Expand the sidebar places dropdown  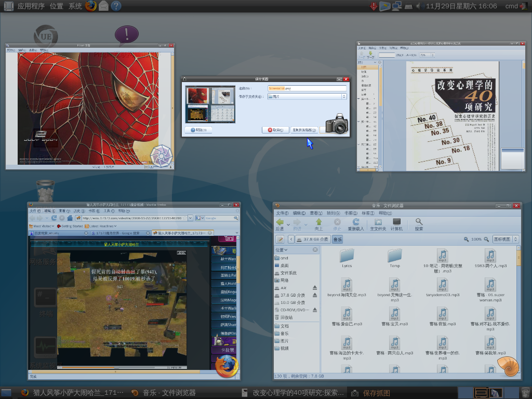[281, 250]
